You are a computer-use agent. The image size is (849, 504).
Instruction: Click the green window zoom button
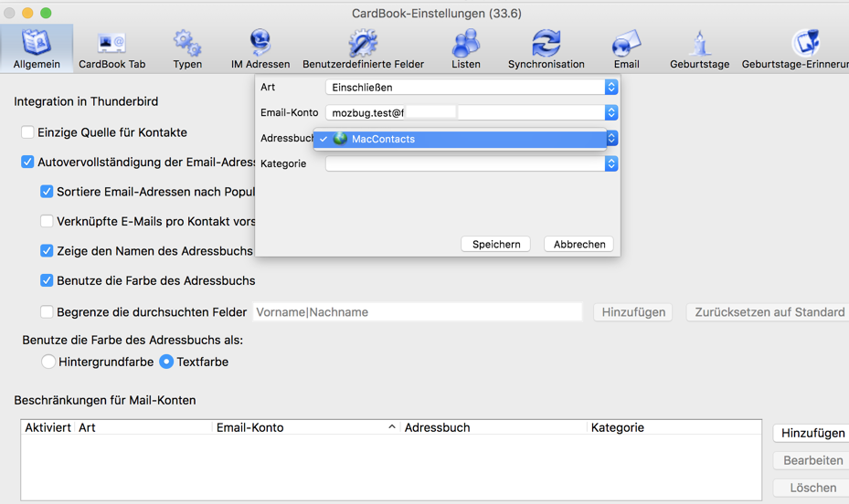pyautogui.click(x=46, y=13)
